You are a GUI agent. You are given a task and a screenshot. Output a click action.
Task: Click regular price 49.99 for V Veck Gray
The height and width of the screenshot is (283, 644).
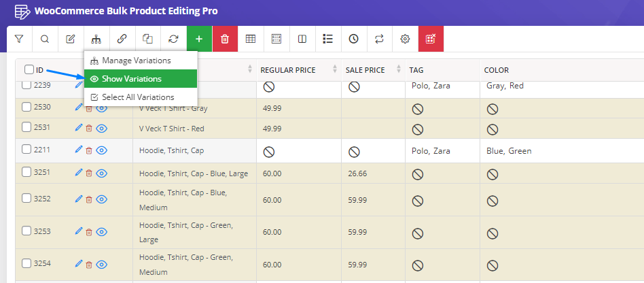pos(272,108)
